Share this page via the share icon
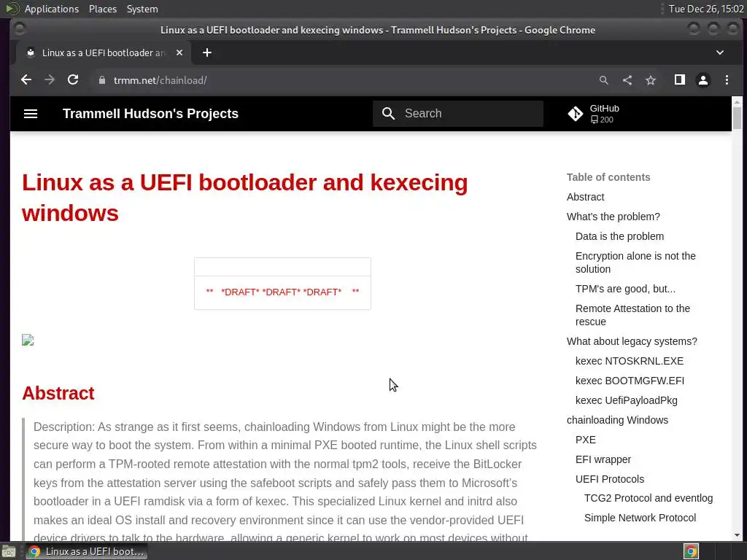The image size is (747, 560). (627, 80)
